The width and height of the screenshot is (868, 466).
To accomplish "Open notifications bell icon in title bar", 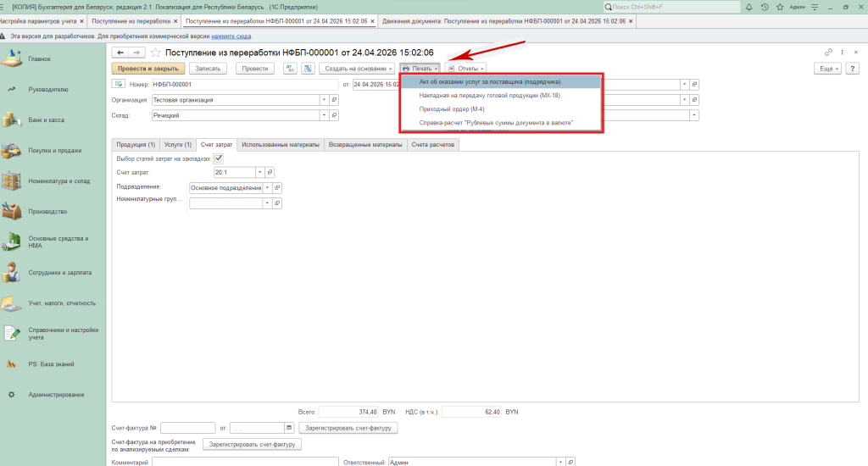I will point(750,7).
